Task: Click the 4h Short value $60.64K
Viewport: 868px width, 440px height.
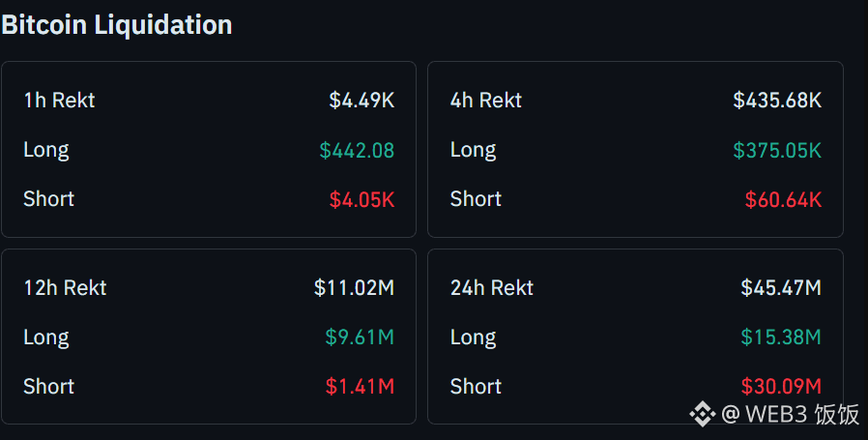Action: [x=783, y=199]
